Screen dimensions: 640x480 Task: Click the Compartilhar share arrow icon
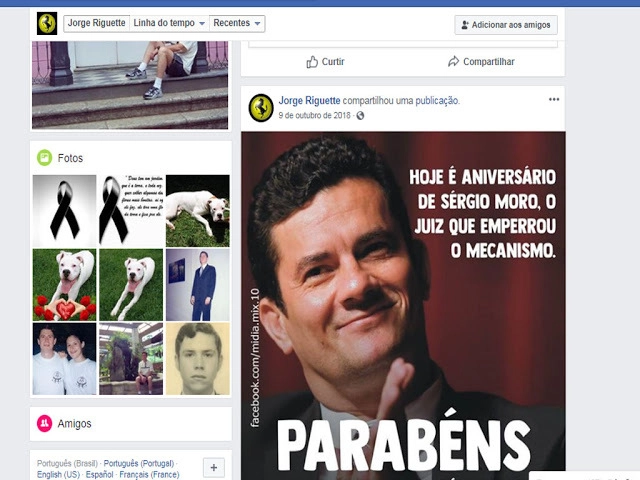454,62
